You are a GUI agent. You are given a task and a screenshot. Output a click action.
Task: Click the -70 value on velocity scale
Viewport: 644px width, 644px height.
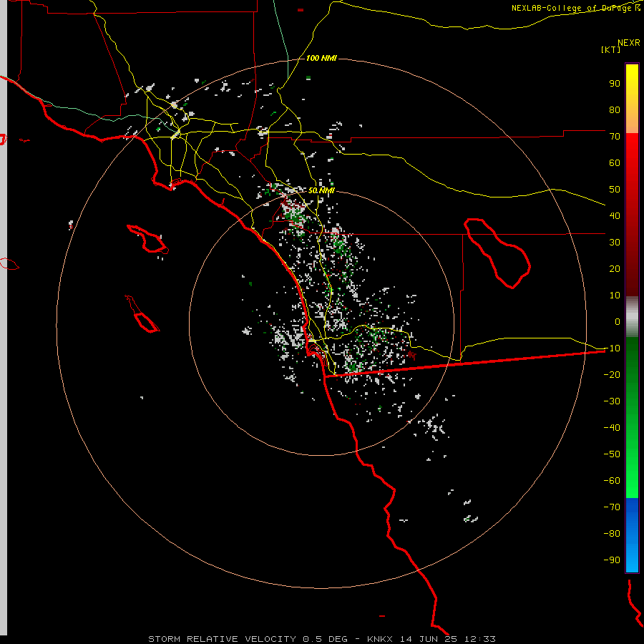(x=612, y=507)
